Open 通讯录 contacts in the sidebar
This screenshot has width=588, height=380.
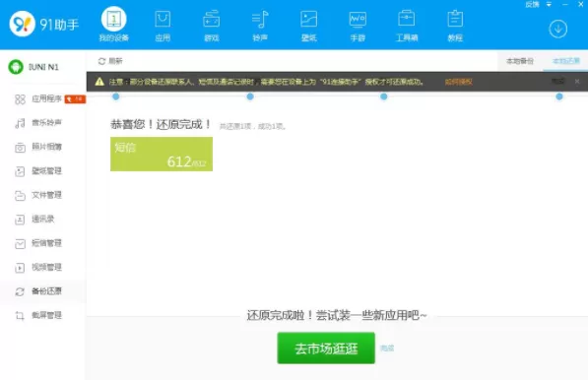[34, 219]
